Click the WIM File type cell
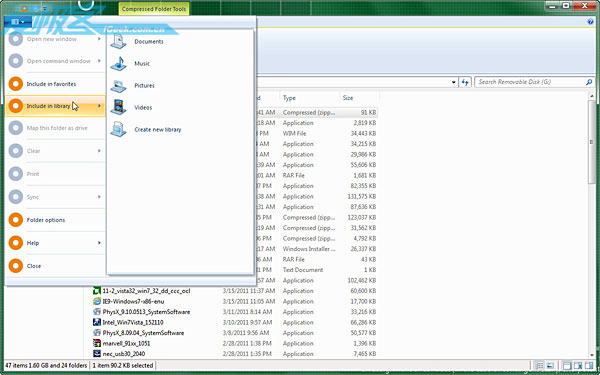Screen dimensions: 600x375 (x=294, y=134)
